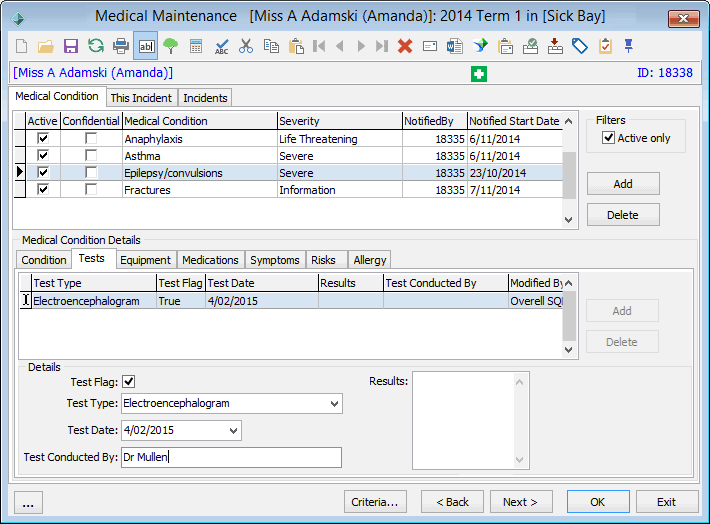Viewport: 710px width, 524px height.
Task: Click the blue pushpin icon
Action: [628, 46]
